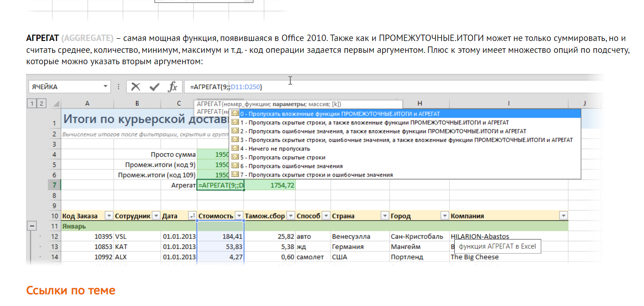Select option 5 - Пропускать скрытые строки
The width and height of the screenshot is (644, 306).
(405, 158)
